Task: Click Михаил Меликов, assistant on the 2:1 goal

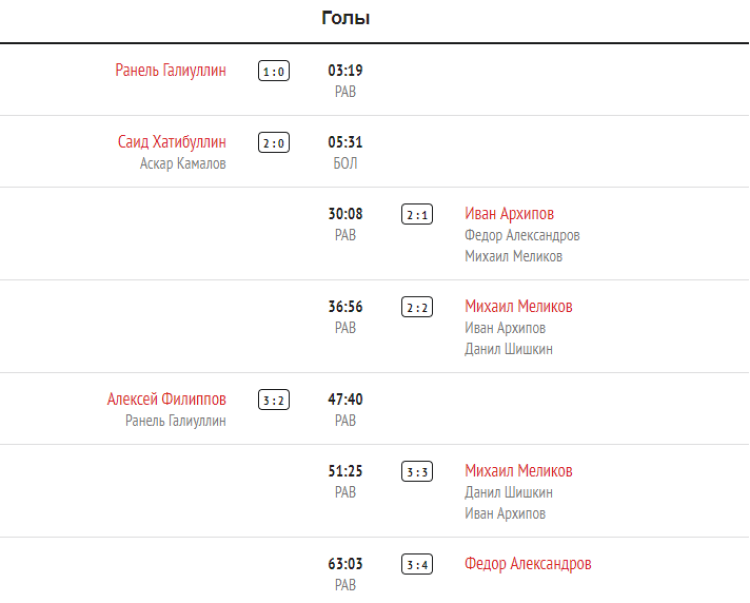Action: (x=513, y=257)
